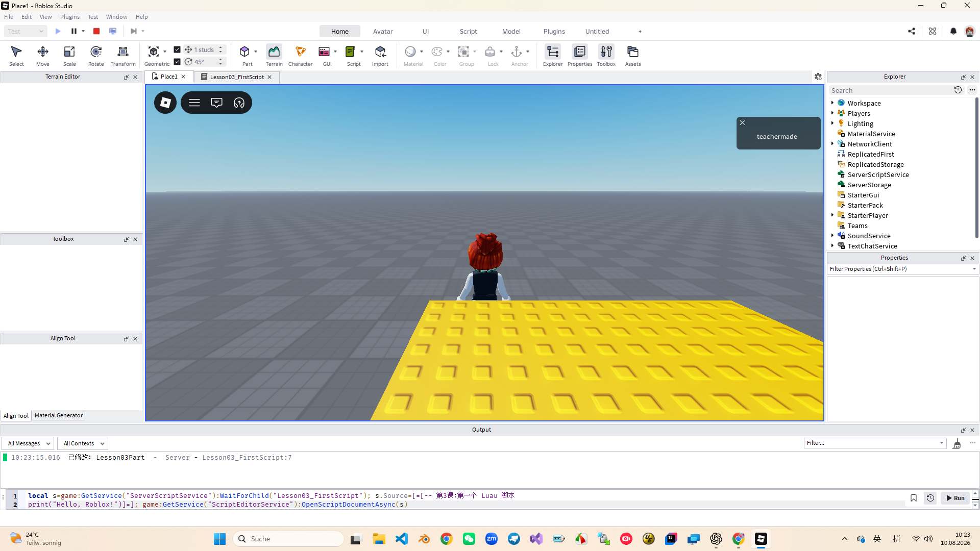Expand the Workspace tree node
This screenshot has height=551, width=980.
(832, 103)
